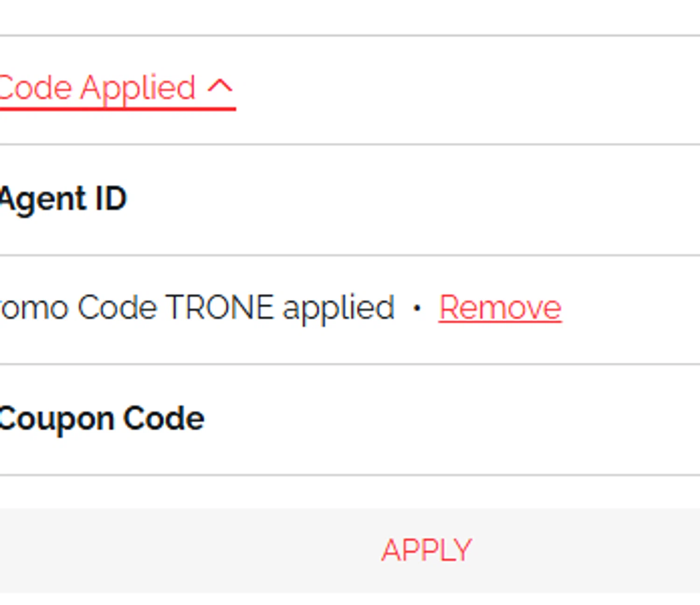Image resolution: width=700 pixels, height=605 pixels.
Task: Click the Remove link next to TRONE
Action: [500, 308]
